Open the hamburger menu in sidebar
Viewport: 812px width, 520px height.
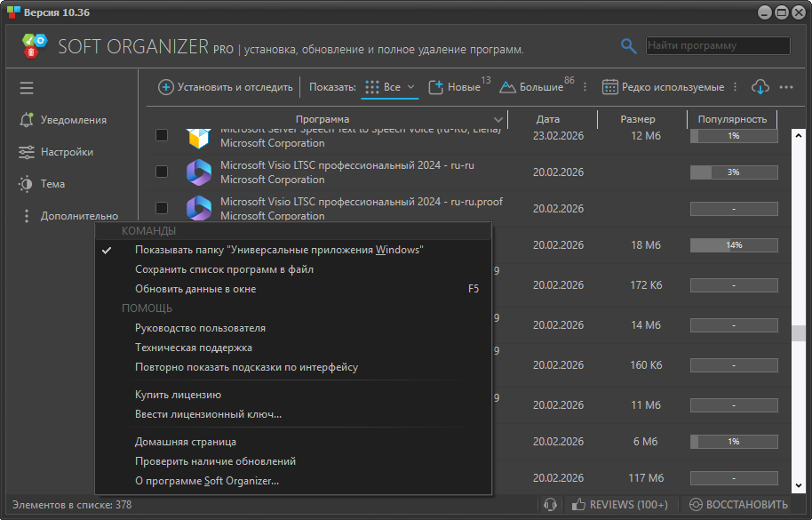27,87
